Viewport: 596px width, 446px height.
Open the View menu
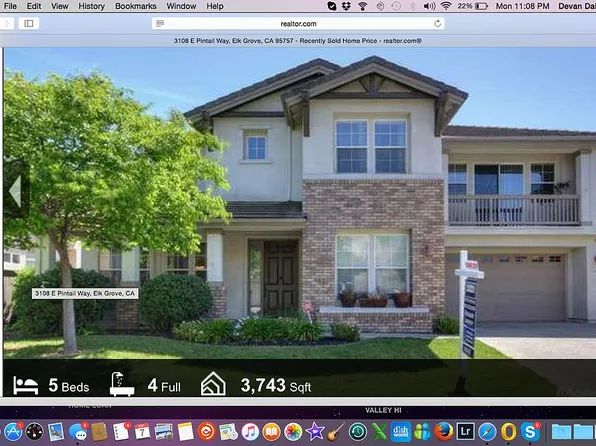coord(60,6)
